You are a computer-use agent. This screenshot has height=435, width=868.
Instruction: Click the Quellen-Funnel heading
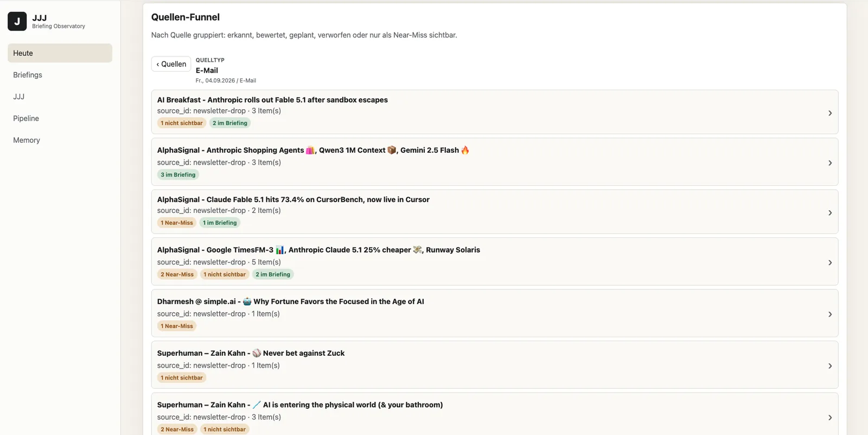coord(186,17)
